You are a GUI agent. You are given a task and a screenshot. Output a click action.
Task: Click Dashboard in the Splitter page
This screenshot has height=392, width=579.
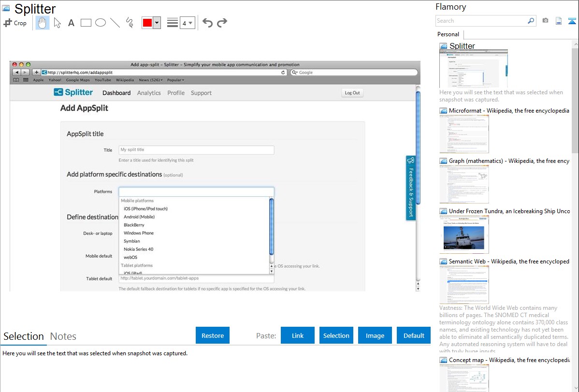pyautogui.click(x=116, y=93)
